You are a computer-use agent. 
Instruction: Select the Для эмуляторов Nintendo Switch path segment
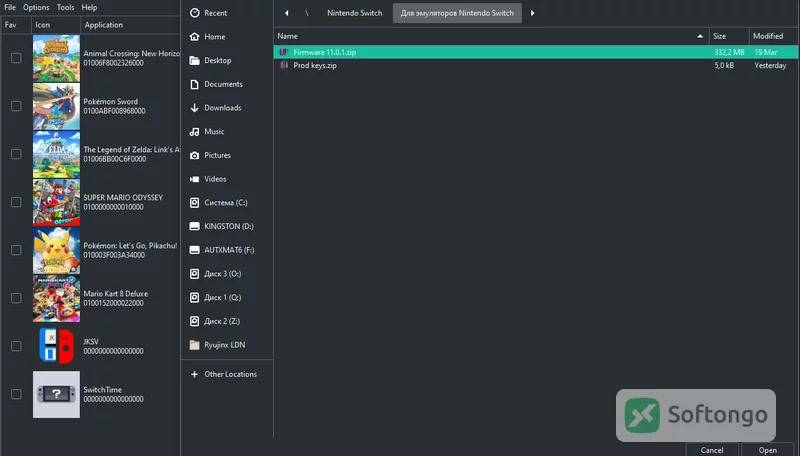click(x=457, y=13)
